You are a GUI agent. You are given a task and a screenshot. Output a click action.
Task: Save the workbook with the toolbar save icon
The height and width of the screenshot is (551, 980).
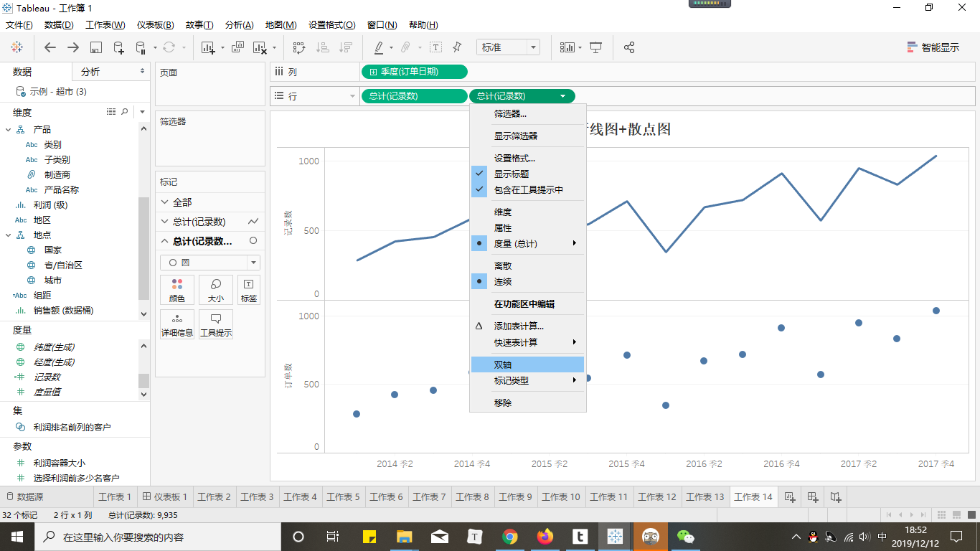(x=96, y=47)
